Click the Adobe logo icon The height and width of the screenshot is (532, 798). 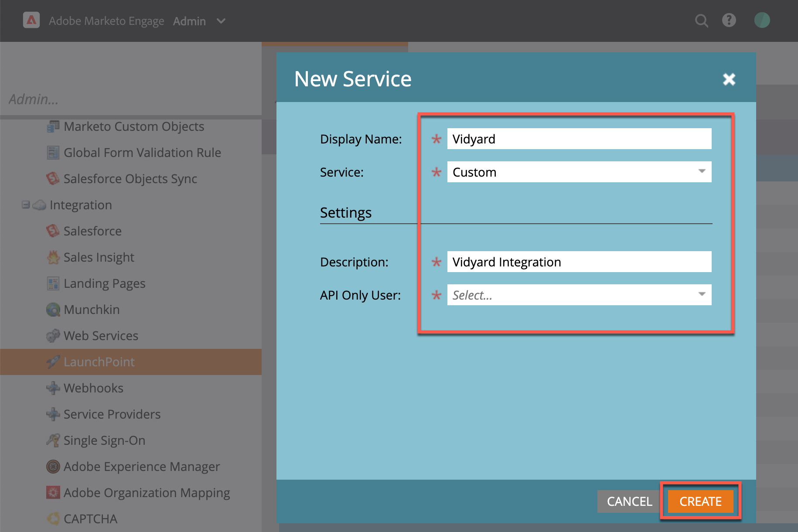31,20
